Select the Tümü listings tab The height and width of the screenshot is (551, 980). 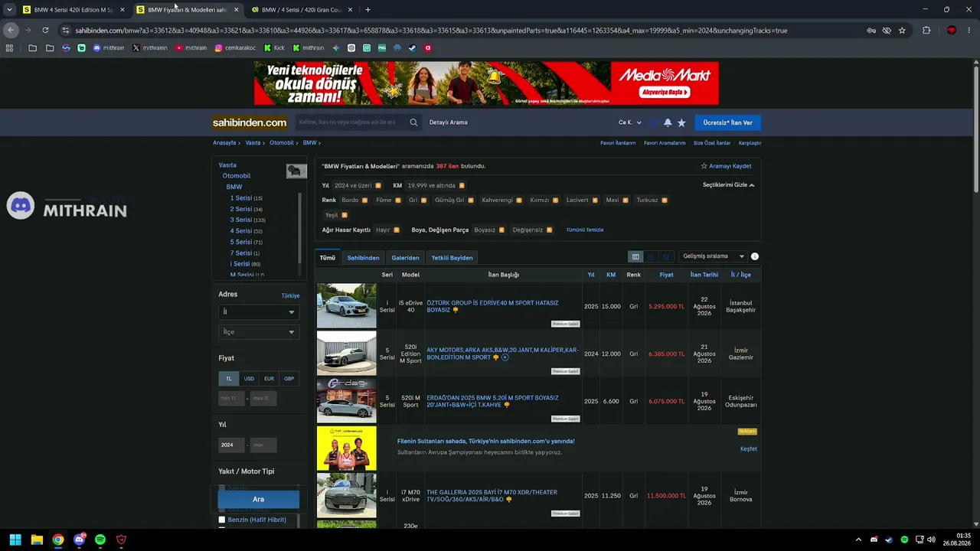point(328,258)
